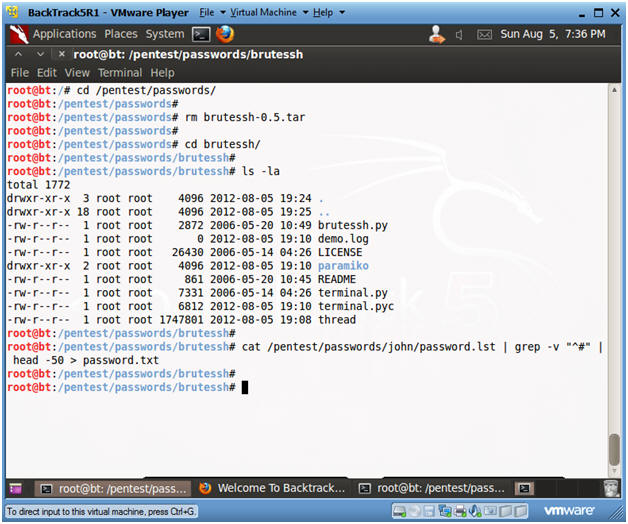Open the Applications menu
This screenshot has height=524, width=628.
coord(64,34)
